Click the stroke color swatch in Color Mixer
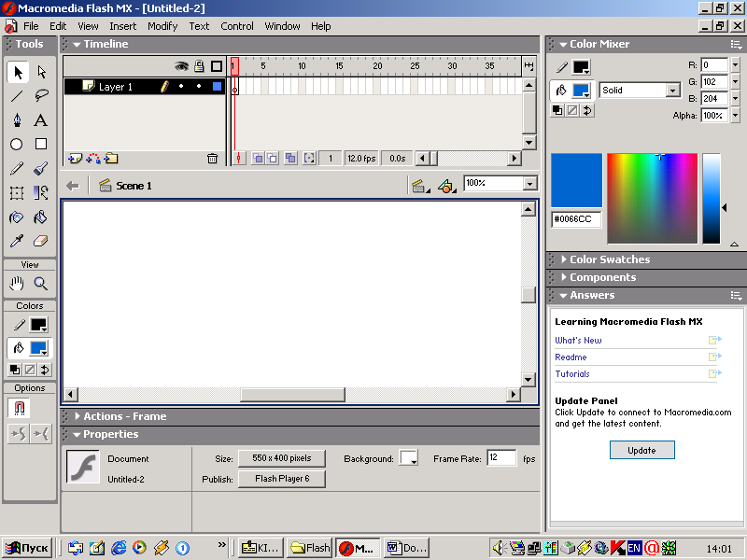This screenshot has height=560, width=747. 581,67
